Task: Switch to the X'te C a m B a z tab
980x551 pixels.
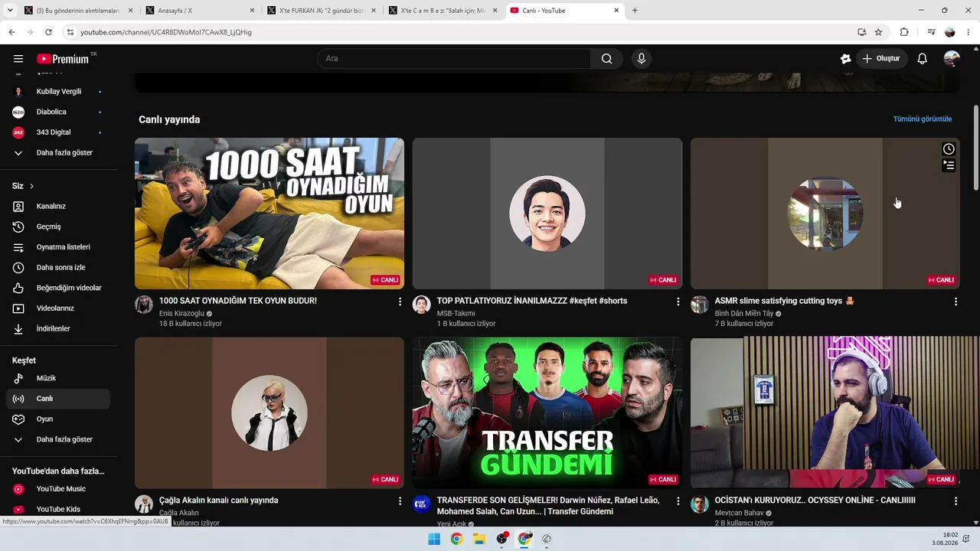Action: click(x=443, y=11)
